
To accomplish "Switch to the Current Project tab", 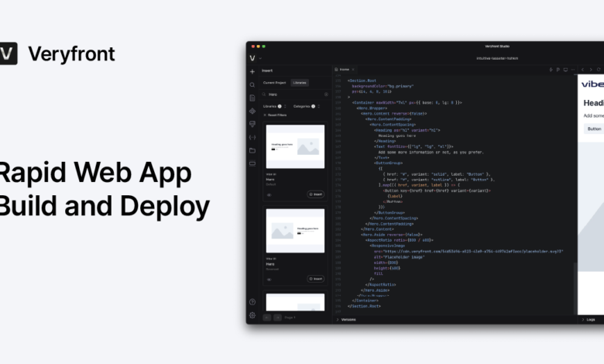I will pos(275,82).
